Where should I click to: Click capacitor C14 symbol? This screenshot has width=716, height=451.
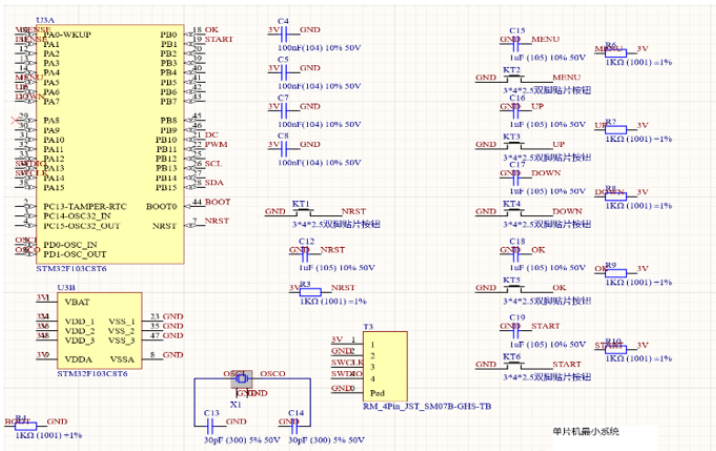(295, 426)
